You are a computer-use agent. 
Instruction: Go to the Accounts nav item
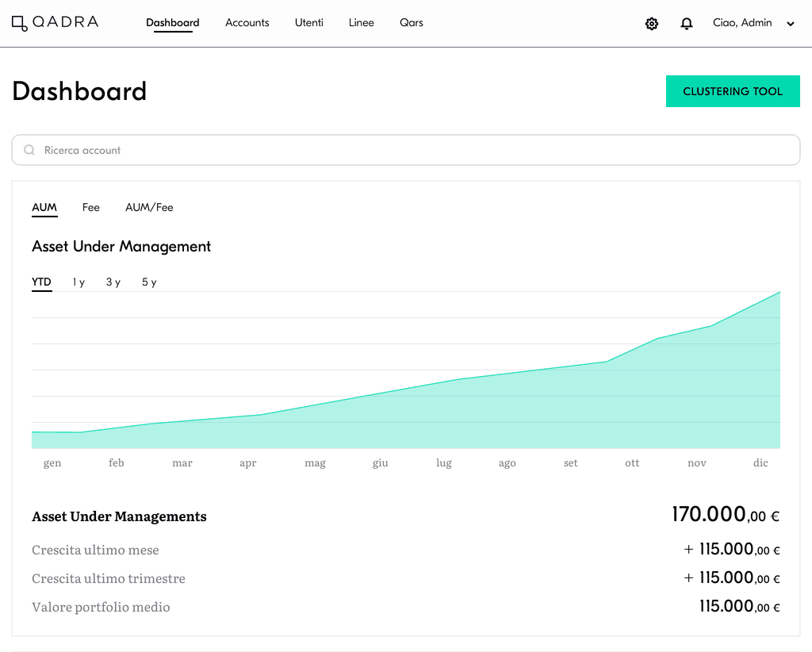[x=247, y=23]
